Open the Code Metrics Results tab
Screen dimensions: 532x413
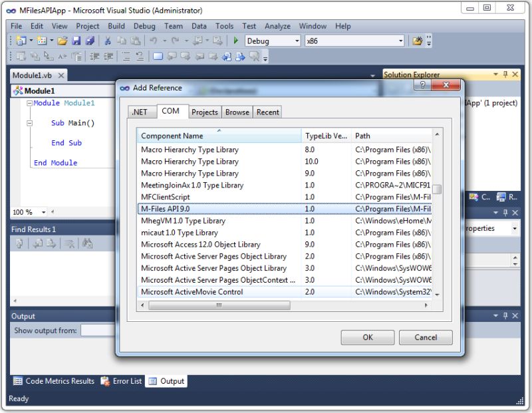point(54,381)
